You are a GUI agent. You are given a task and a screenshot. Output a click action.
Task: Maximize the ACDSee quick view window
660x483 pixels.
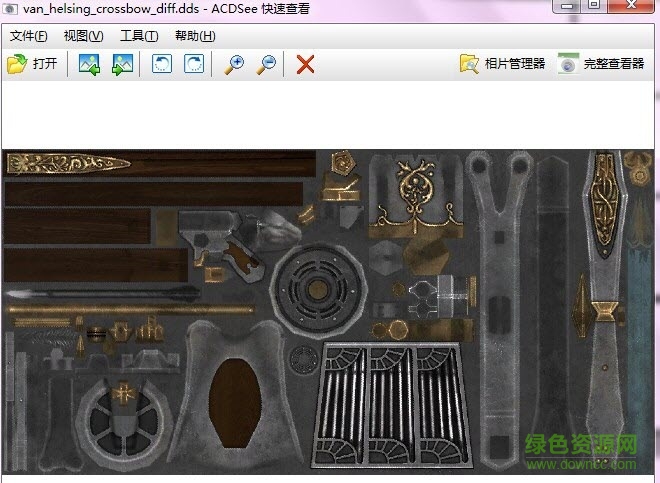click(594, 6)
